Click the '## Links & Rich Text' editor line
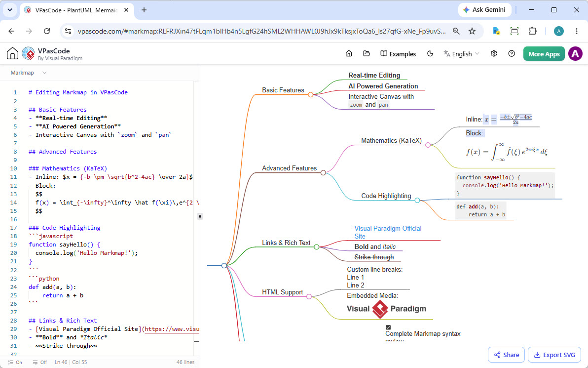 (63, 321)
